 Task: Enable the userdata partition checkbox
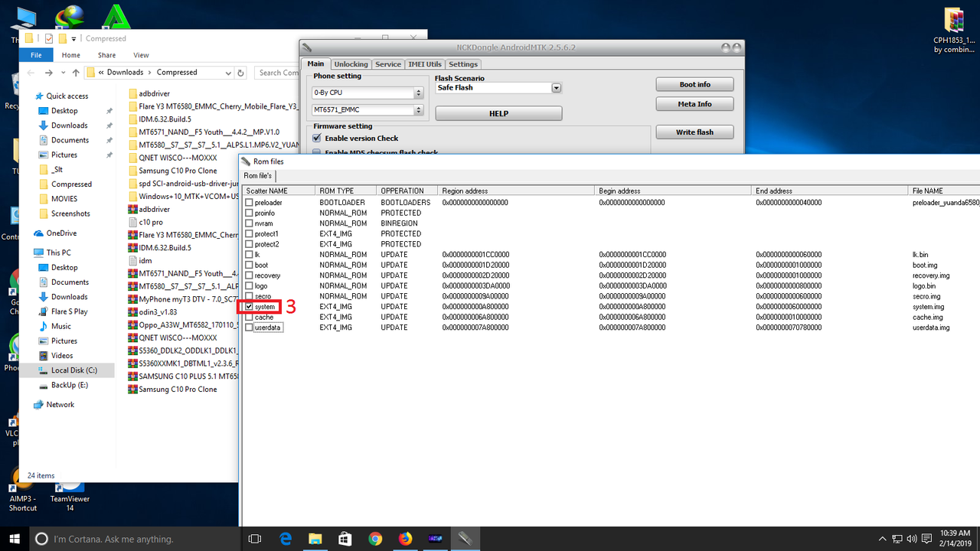(x=250, y=328)
